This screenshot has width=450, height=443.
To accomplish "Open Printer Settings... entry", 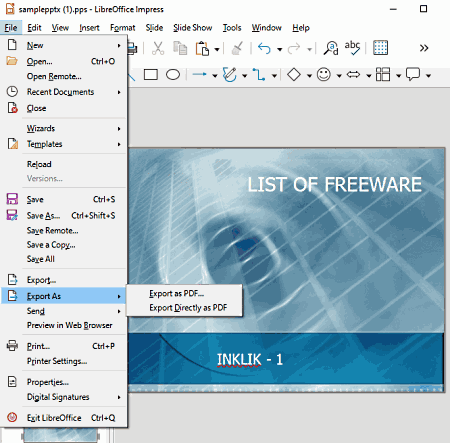I will 64,361.
